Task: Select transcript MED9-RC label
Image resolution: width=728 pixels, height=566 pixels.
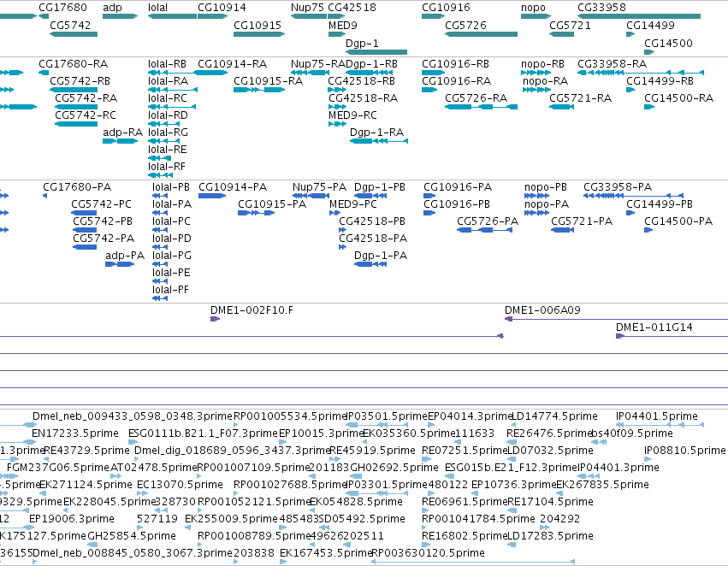Action: (x=352, y=115)
